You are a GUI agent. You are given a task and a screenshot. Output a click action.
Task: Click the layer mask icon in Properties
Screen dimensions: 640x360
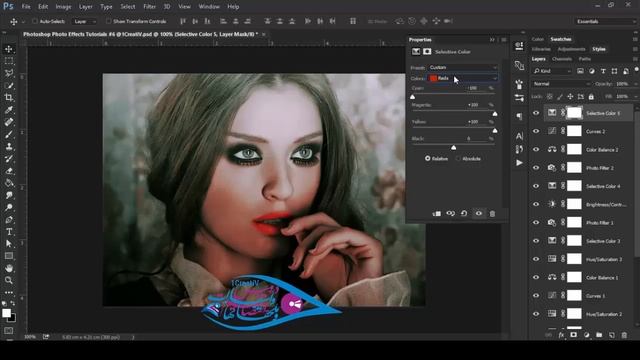[x=427, y=51]
